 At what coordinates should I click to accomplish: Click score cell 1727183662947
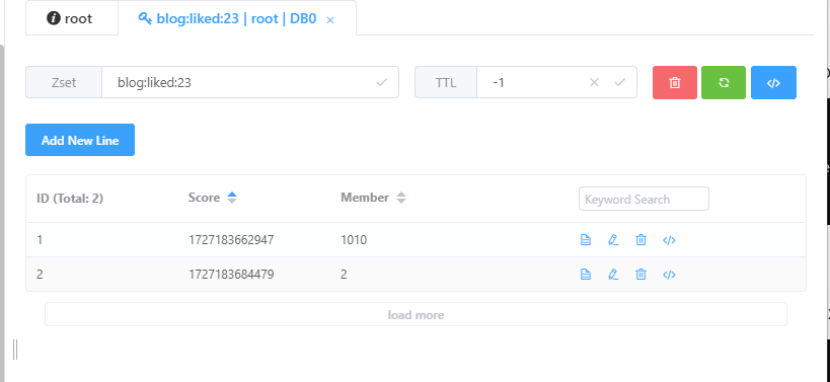pyautogui.click(x=231, y=240)
